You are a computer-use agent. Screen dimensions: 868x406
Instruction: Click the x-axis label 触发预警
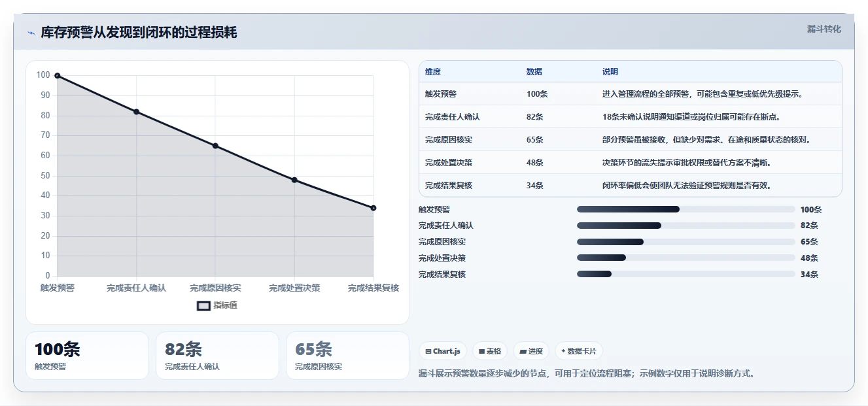pos(58,288)
